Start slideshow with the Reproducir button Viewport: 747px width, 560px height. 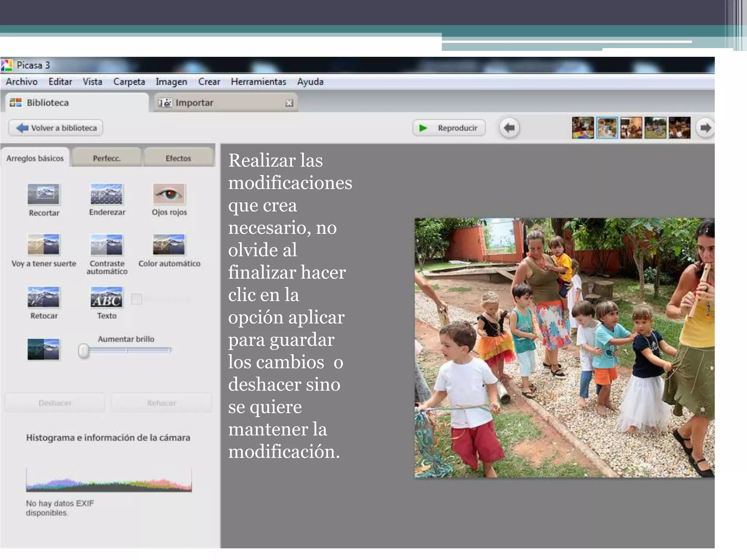coord(449,128)
